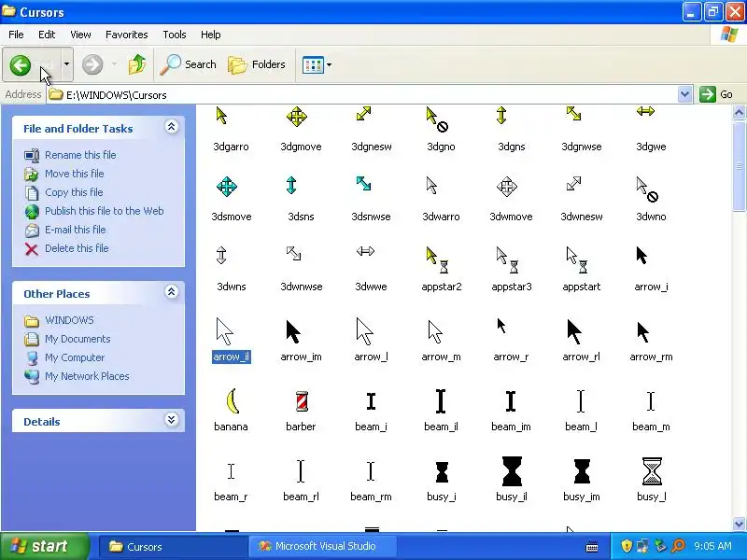The width and height of the screenshot is (747, 560).
Task: Click the 9:05 AM taskbar clock
Action: pyautogui.click(x=712, y=546)
